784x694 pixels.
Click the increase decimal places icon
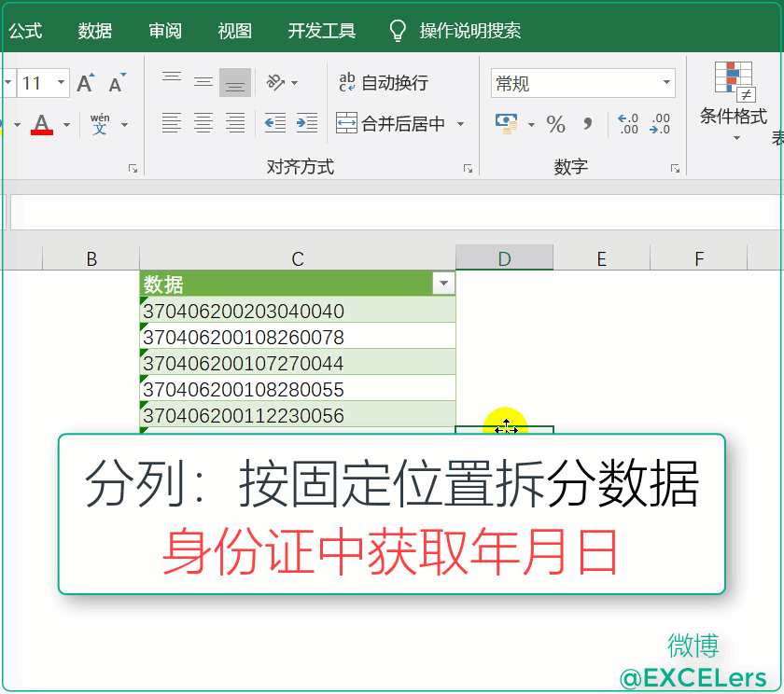tap(628, 124)
